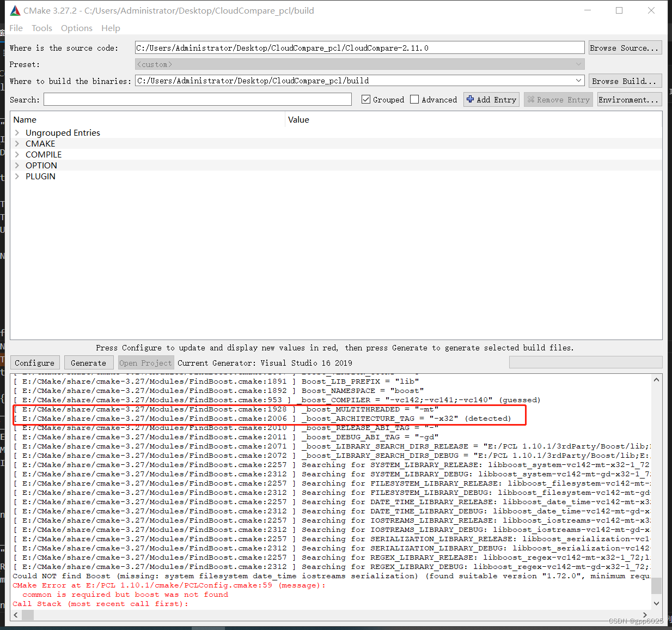Viewport: 672px width, 630px height.
Task: Click the CMake logo icon in title bar
Action: pos(15,10)
